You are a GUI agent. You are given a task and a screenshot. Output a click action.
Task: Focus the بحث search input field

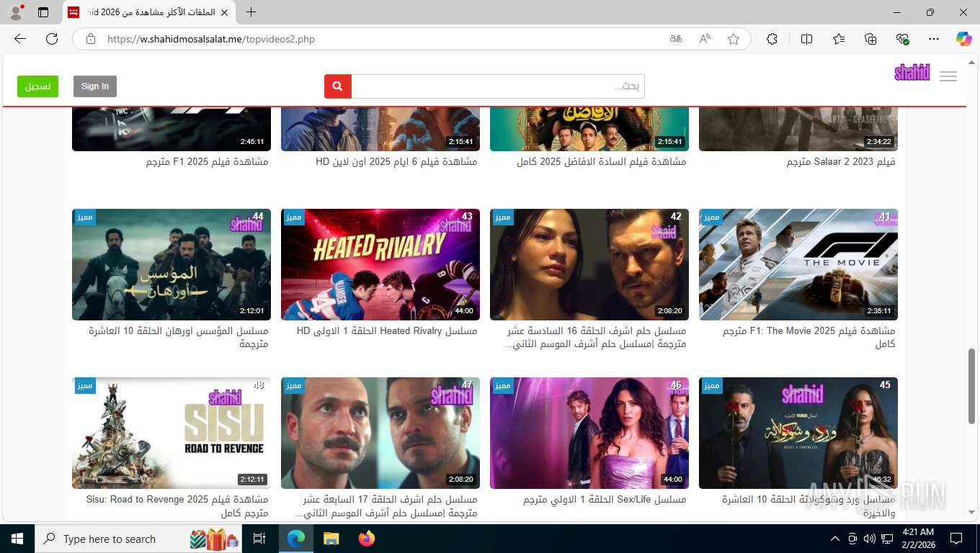[498, 86]
